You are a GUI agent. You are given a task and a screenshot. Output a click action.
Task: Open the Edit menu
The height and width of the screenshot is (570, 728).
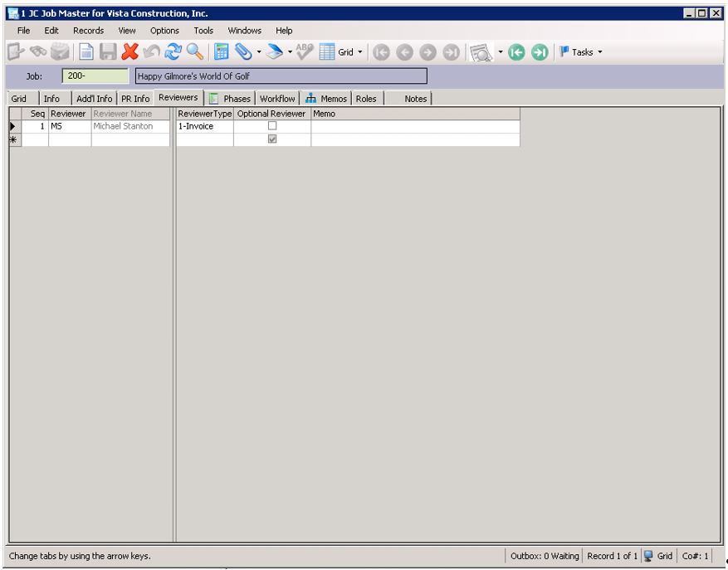(51, 31)
